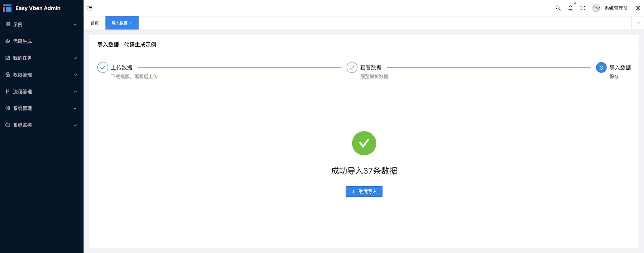Expand the 系统监控 menu chevron

[75, 125]
